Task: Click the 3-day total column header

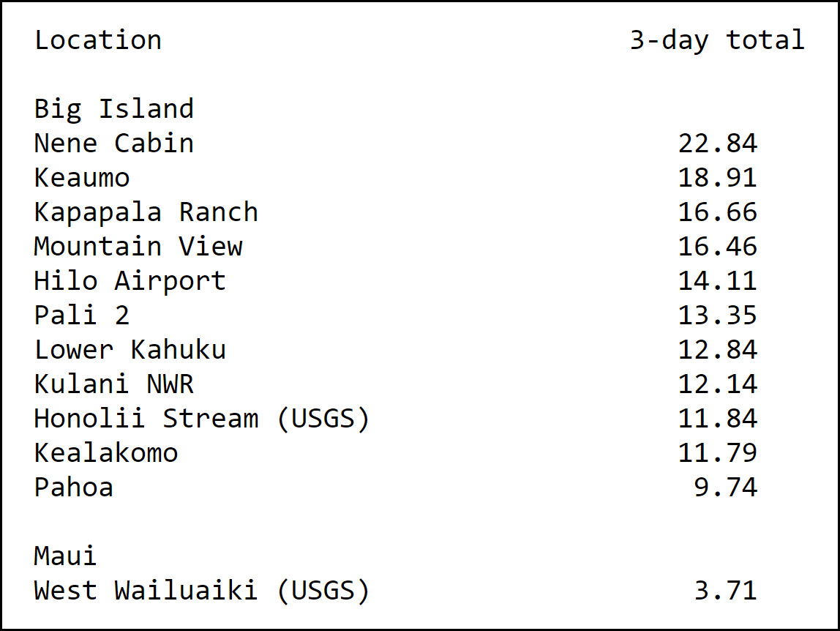Action: pos(717,41)
